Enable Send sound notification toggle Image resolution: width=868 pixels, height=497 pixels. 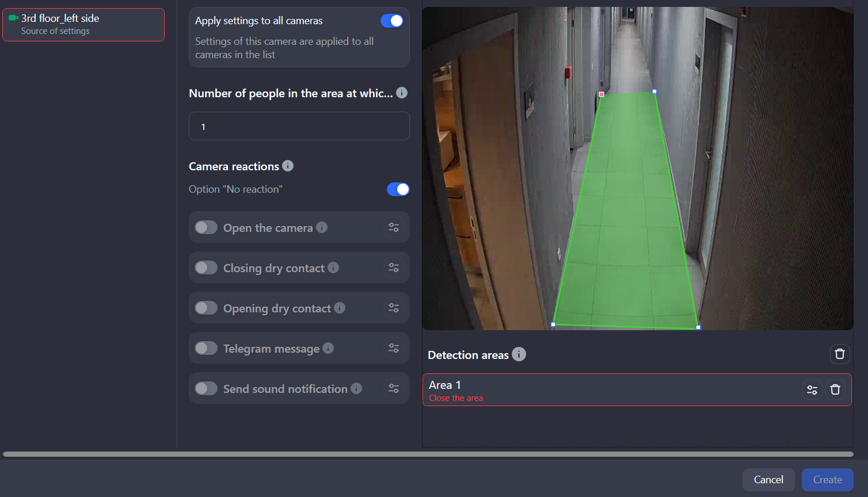[x=206, y=388]
